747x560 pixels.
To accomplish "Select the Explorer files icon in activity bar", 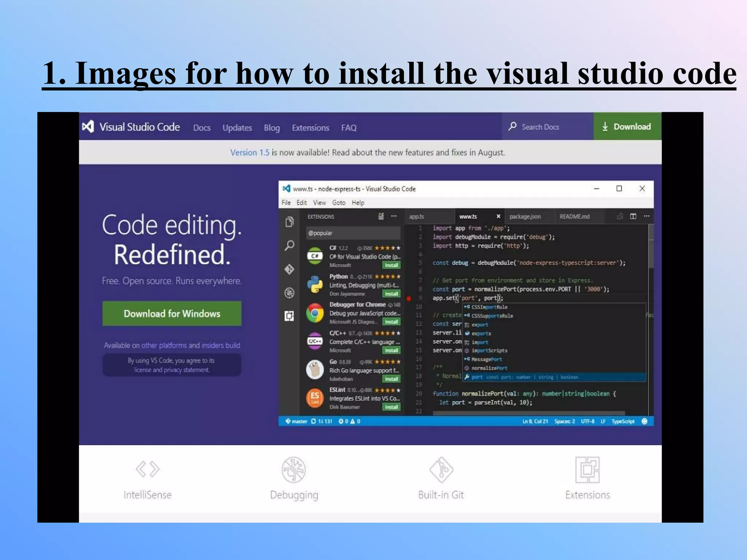I will [x=290, y=222].
